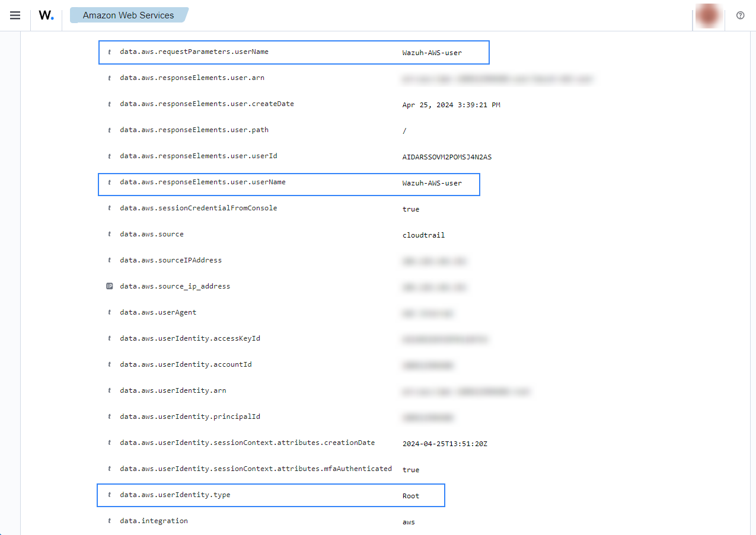The height and width of the screenshot is (535, 756).
Task: Click the data.aws.responseElements.user.userId field name
Action: (198, 156)
